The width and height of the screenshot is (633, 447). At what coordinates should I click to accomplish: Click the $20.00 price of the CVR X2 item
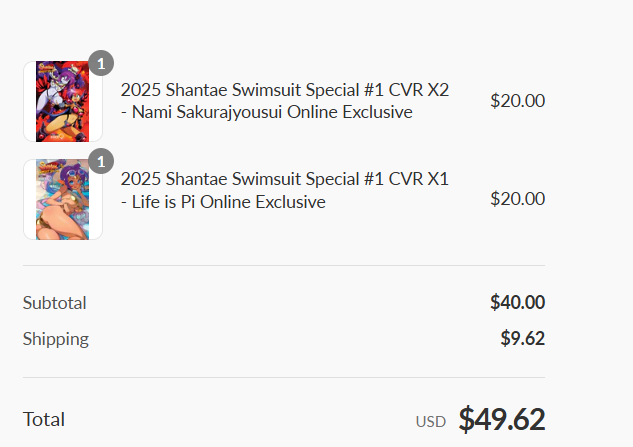pos(518,101)
